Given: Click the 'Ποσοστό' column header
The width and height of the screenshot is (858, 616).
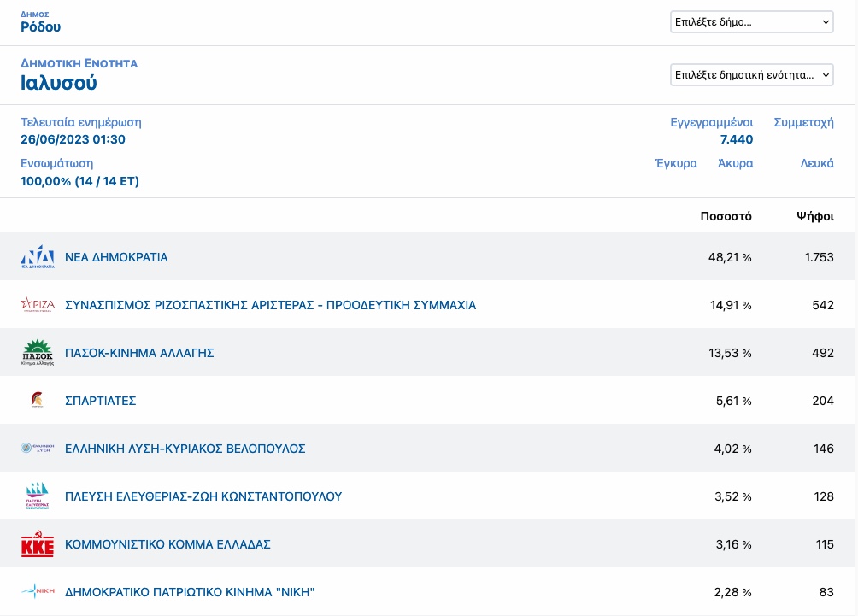Looking at the screenshot, I should 726,216.
